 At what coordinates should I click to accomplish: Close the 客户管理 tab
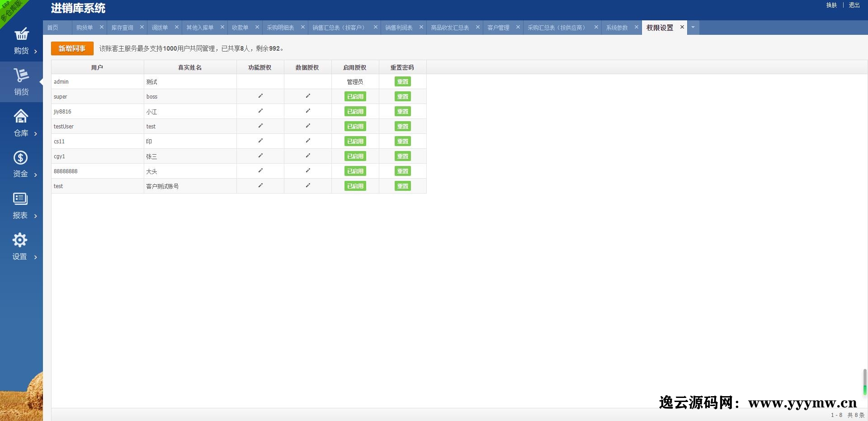tap(518, 27)
